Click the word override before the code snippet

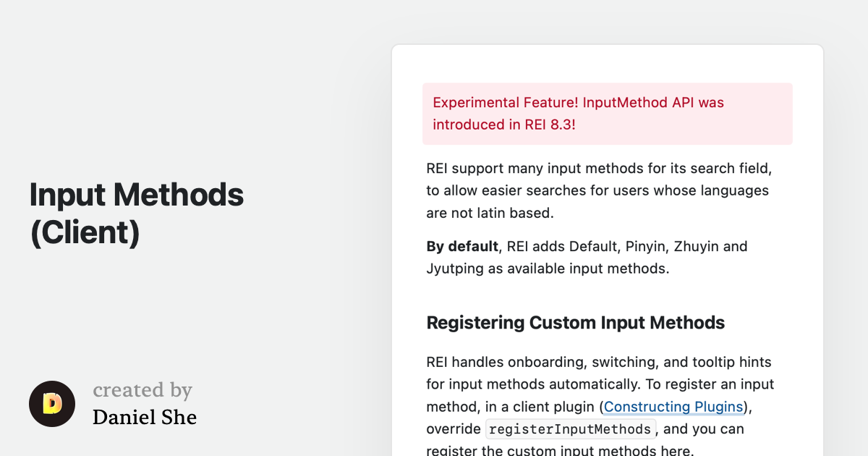coord(454,429)
